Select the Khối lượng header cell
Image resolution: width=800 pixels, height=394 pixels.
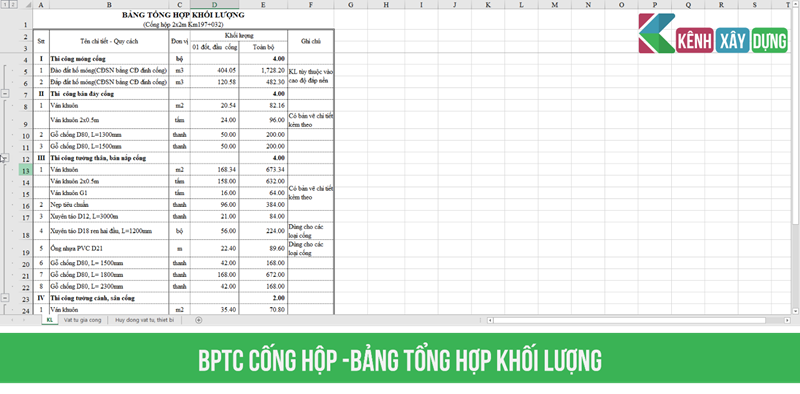(x=239, y=35)
